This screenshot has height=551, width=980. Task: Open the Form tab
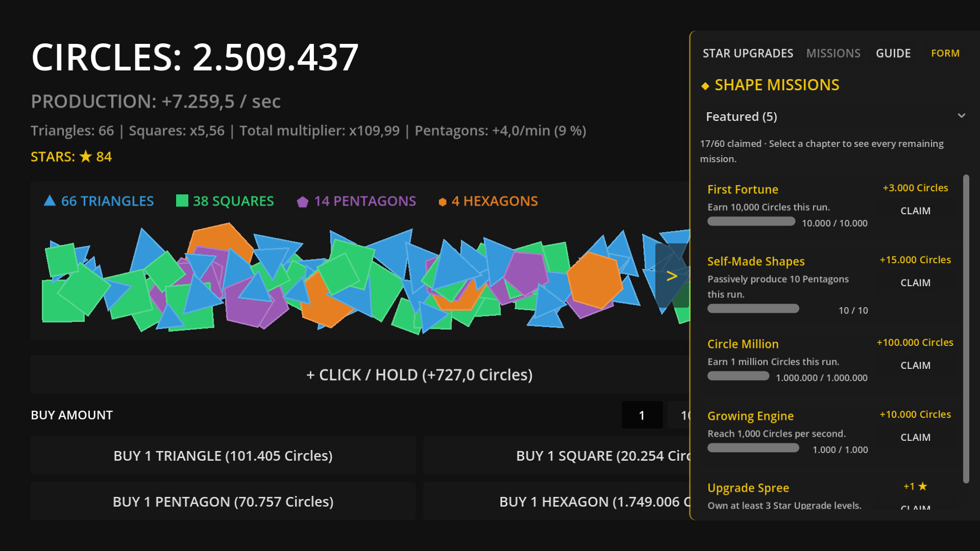point(945,53)
